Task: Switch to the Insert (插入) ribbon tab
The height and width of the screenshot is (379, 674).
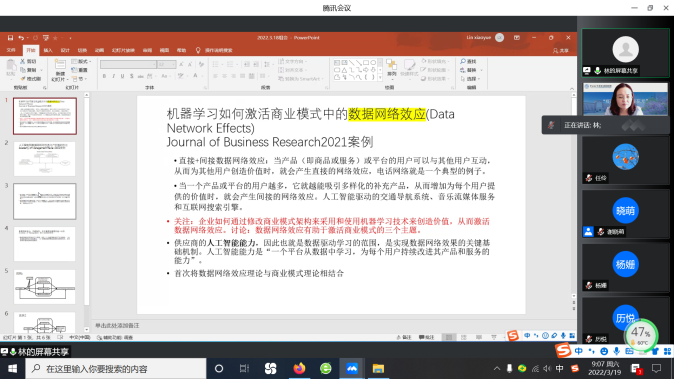Action: [48, 50]
